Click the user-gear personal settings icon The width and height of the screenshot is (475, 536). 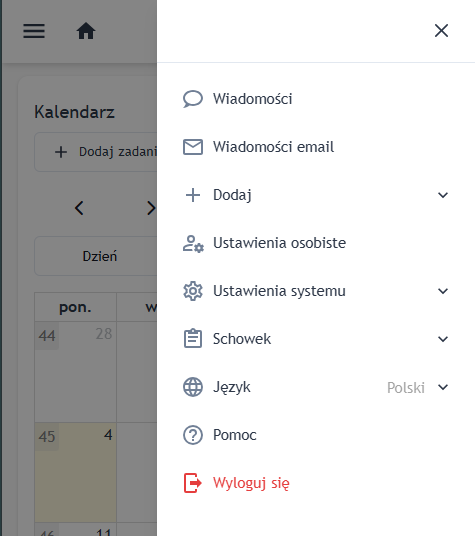tap(193, 243)
